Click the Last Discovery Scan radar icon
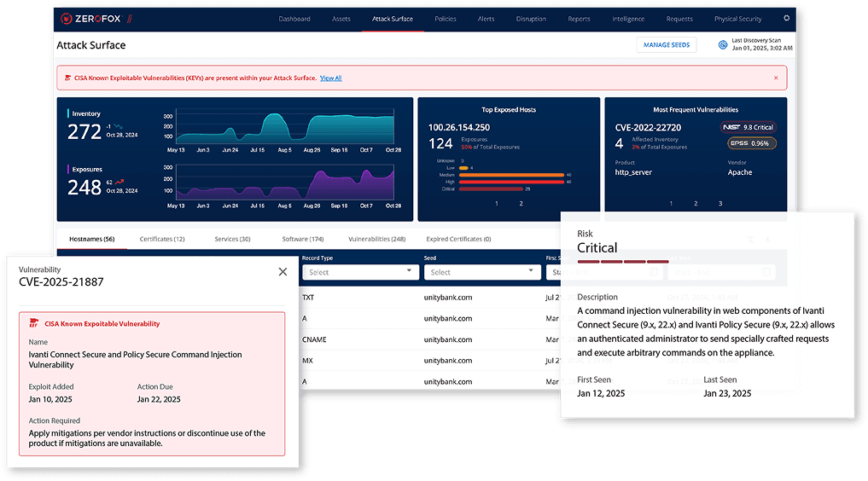This screenshot has height=481, width=868. click(722, 45)
